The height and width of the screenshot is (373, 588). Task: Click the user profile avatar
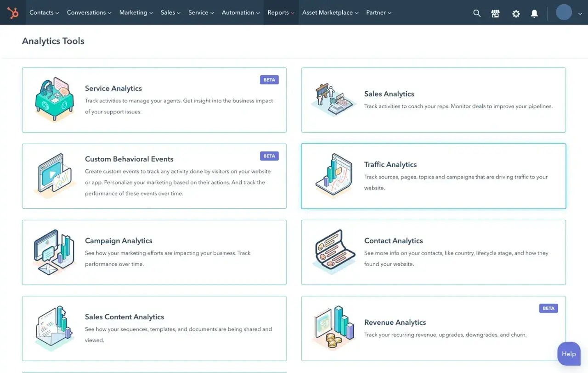point(564,12)
